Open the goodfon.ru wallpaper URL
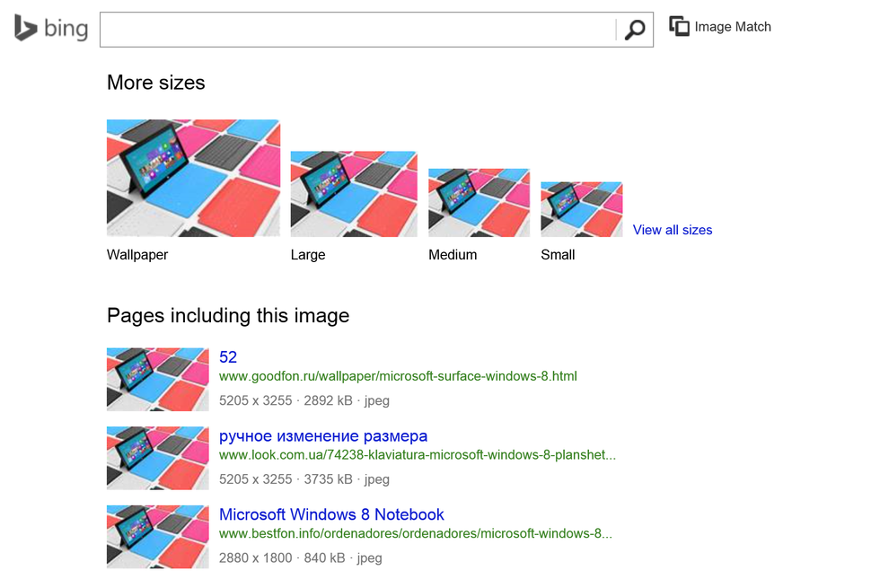This screenshot has height=588, width=871. [398, 376]
